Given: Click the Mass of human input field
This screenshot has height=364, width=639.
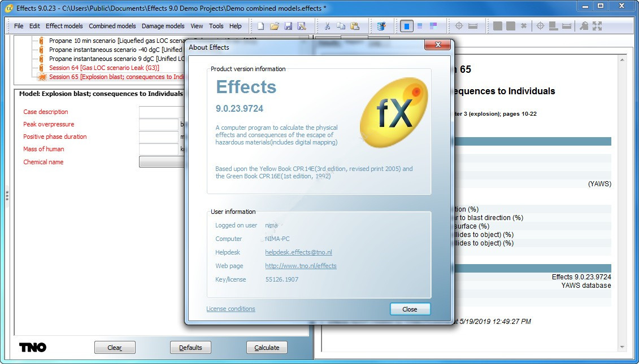Looking at the screenshot, I should [159, 150].
